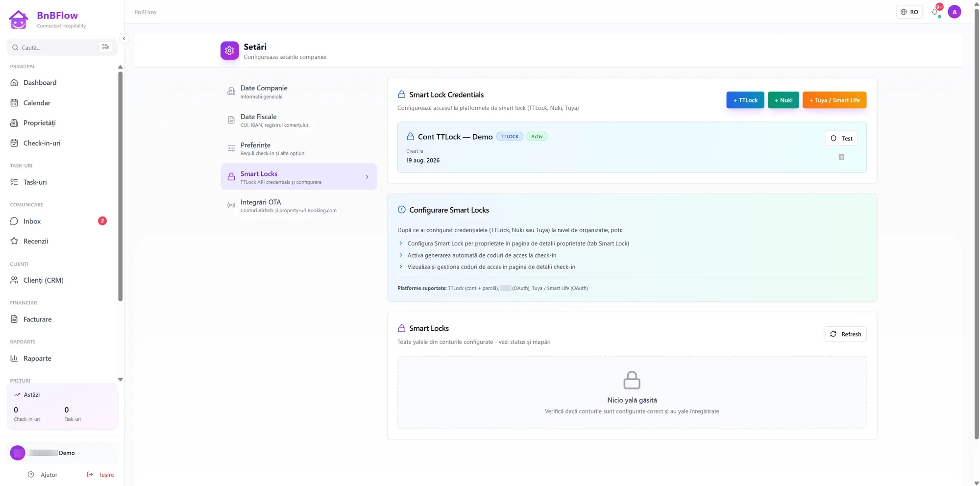Viewport: 980px width, 486px height.
Task: Delete the Cont TTLock Demo trash icon
Action: (x=841, y=157)
